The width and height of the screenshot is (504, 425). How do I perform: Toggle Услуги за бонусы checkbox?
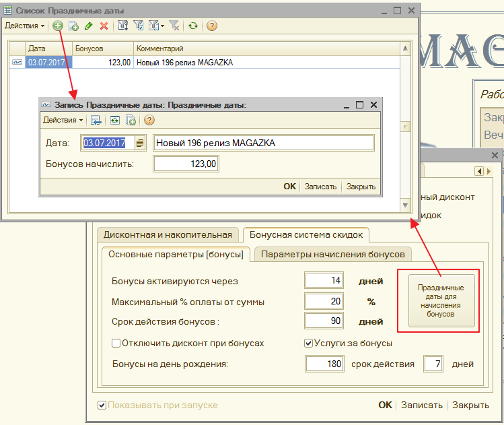coord(308,344)
